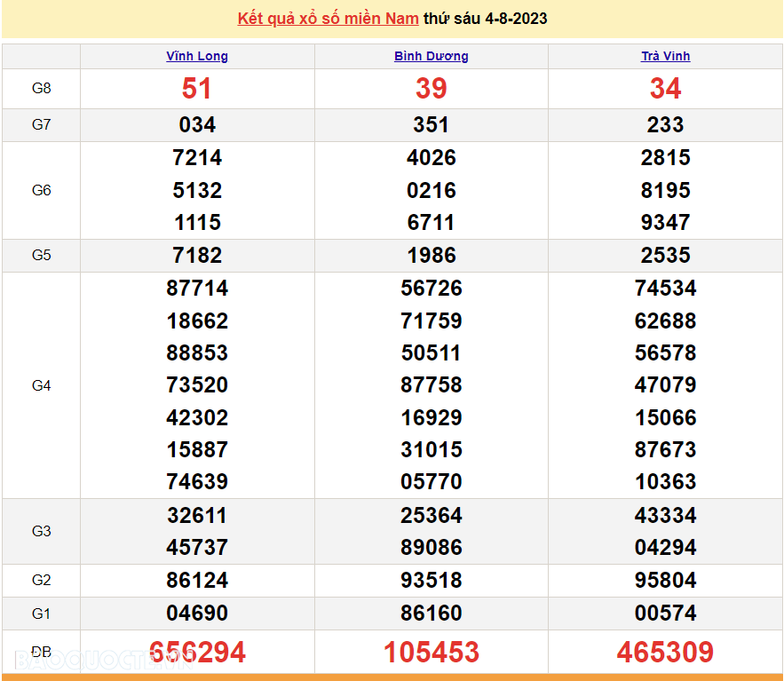Viewport: 784px width, 681px height.
Task: Select the G3 row label
Action: tap(42, 531)
